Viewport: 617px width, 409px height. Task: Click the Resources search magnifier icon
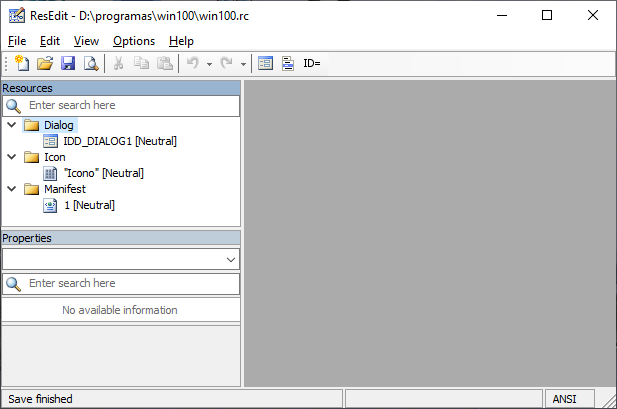(x=13, y=106)
